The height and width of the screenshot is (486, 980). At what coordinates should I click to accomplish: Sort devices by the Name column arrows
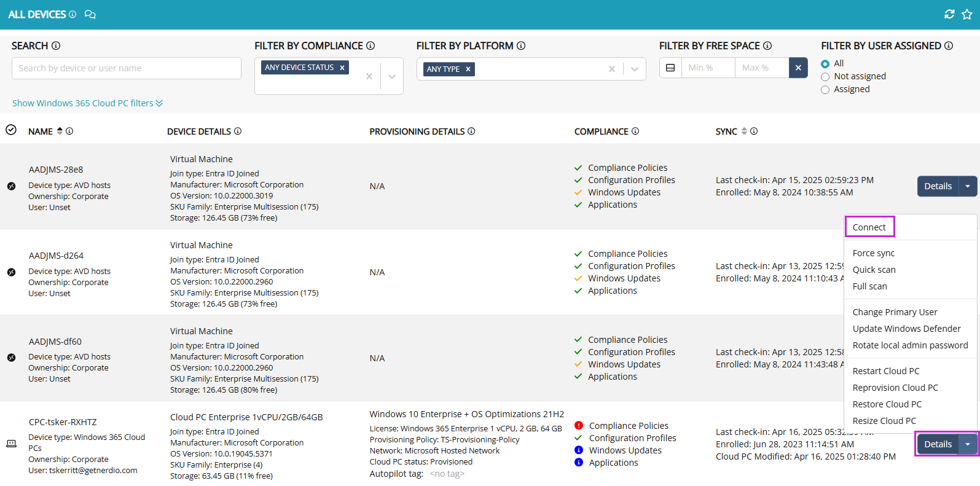click(x=60, y=131)
